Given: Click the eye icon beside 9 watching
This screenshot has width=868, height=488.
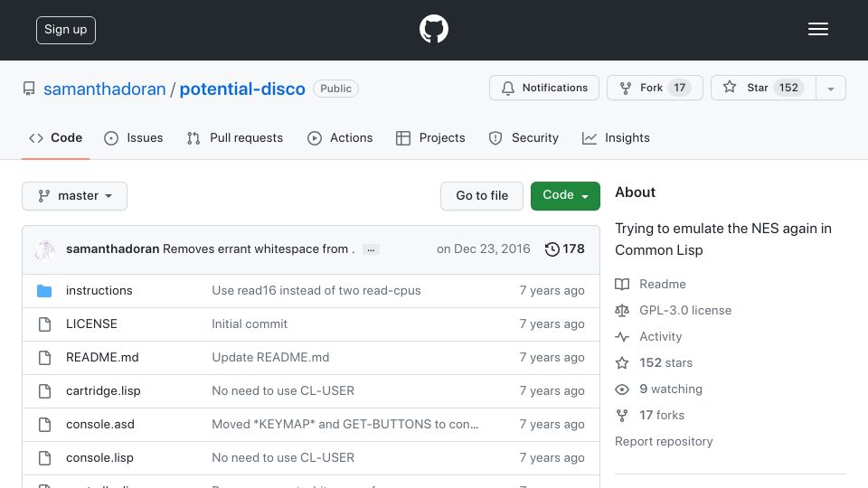Looking at the screenshot, I should [622, 389].
